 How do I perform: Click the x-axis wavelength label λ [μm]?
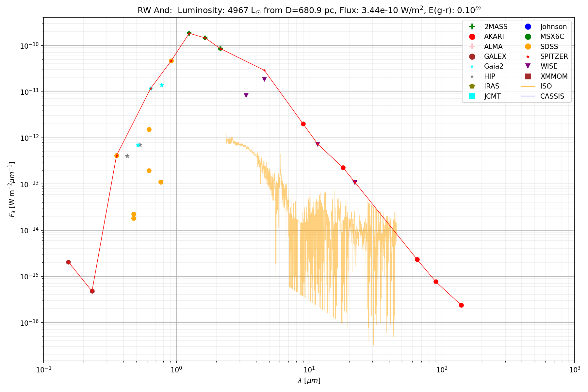309,381
